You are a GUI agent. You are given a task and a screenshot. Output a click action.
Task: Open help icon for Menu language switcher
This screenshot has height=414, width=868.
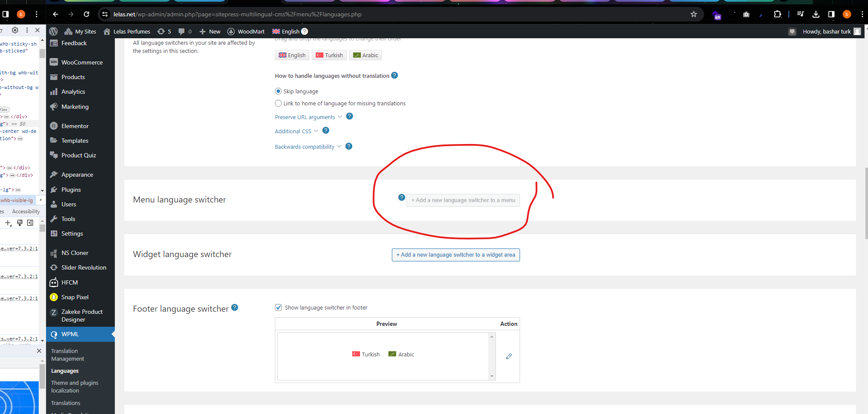pos(402,197)
